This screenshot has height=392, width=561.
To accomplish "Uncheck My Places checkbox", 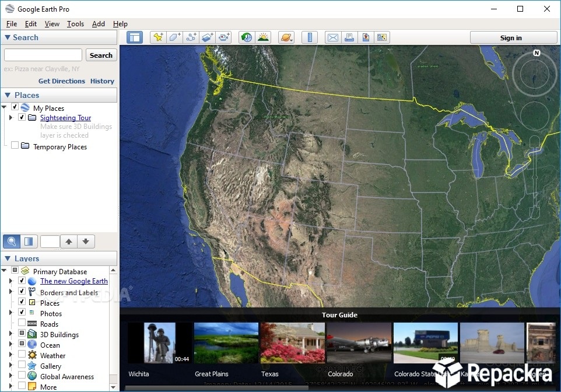I will point(15,107).
